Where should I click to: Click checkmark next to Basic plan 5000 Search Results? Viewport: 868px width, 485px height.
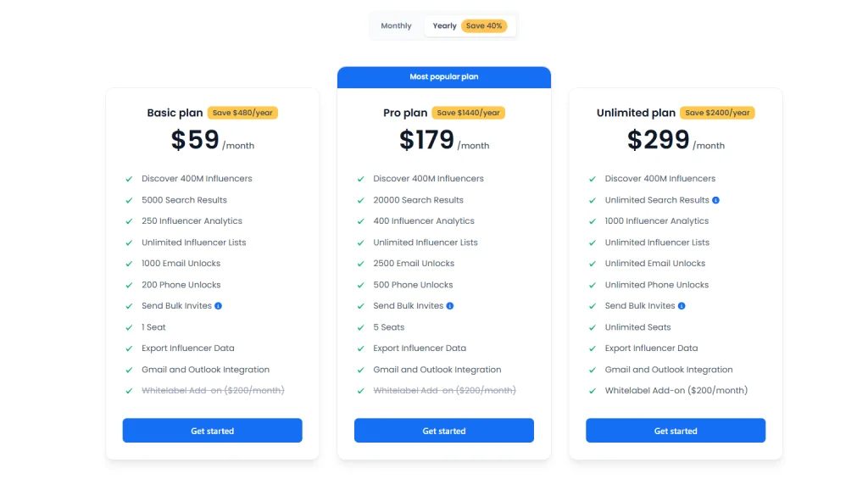[130, 200]
